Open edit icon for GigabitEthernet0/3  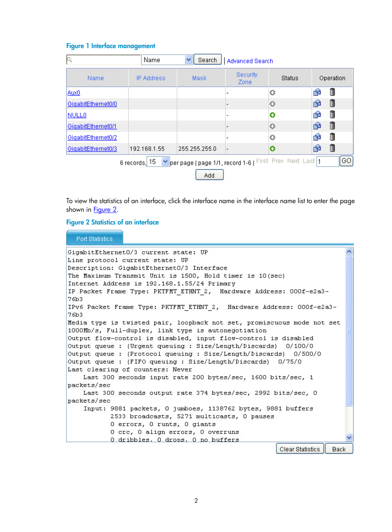coord(317,148)
